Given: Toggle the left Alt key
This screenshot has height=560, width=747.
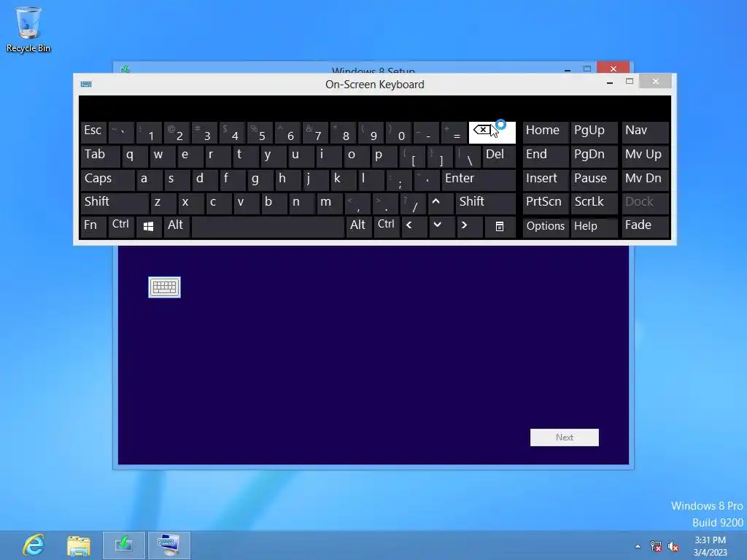Looking at the screenshot, I should tap(177, 226).
